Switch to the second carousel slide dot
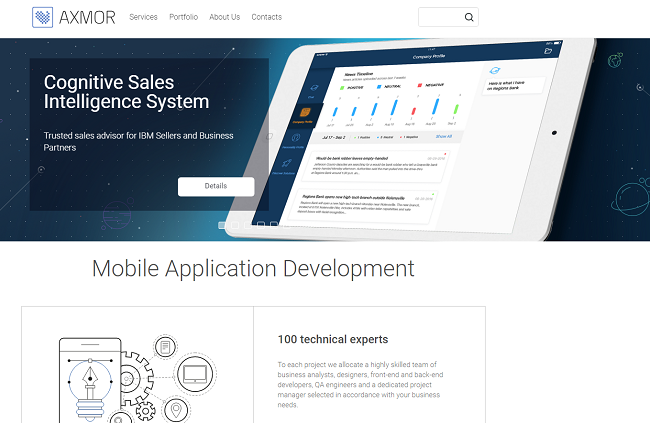The height and width of the screenshot is (423, 650). tap(235, 225)
